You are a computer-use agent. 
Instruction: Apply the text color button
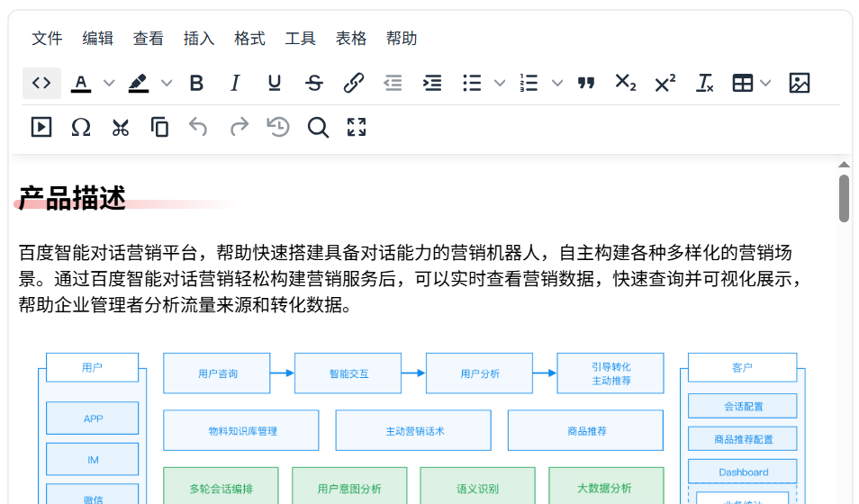[x=81, y=84]
